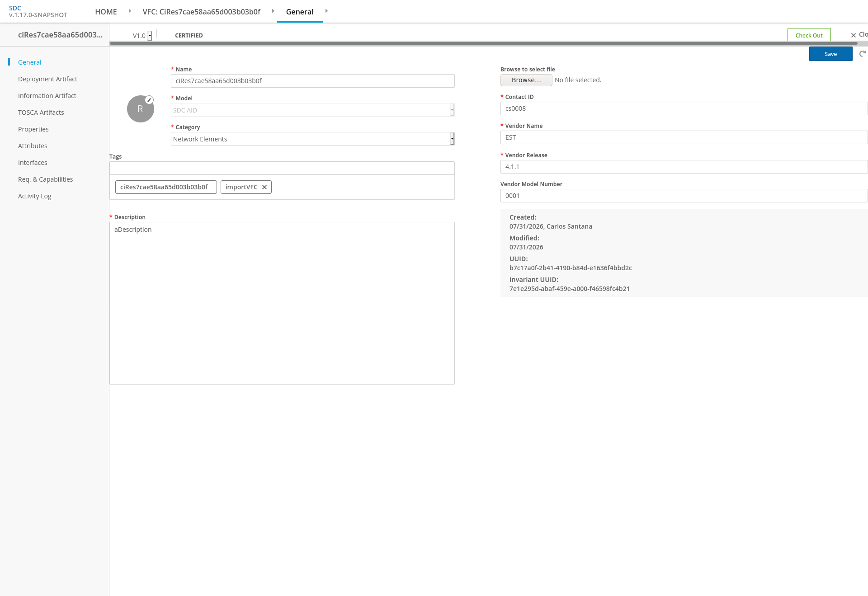
Task: Click the revert arrow icon beside Save
Action: pos(863,54)
